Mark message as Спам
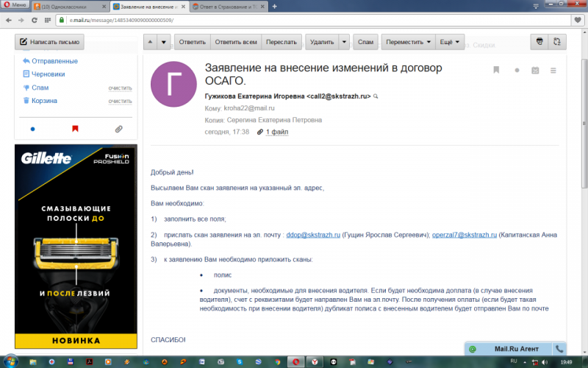 tap(365, 42)
